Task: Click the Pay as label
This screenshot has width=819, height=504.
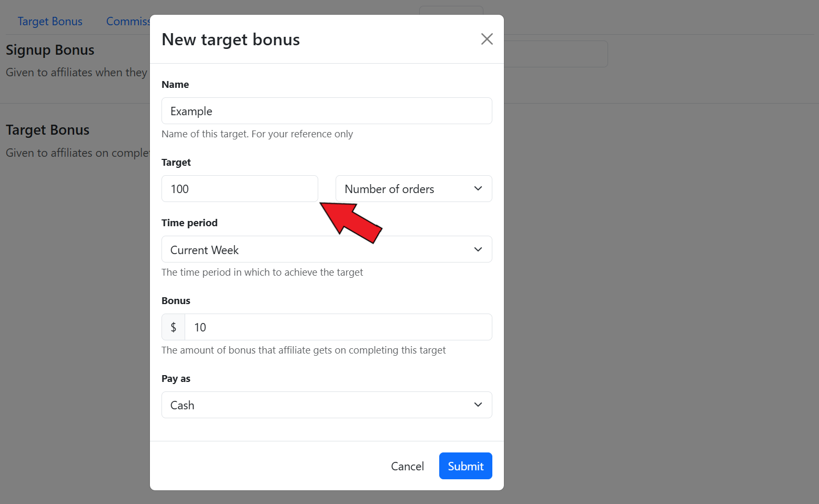Action: click(176, 379)
